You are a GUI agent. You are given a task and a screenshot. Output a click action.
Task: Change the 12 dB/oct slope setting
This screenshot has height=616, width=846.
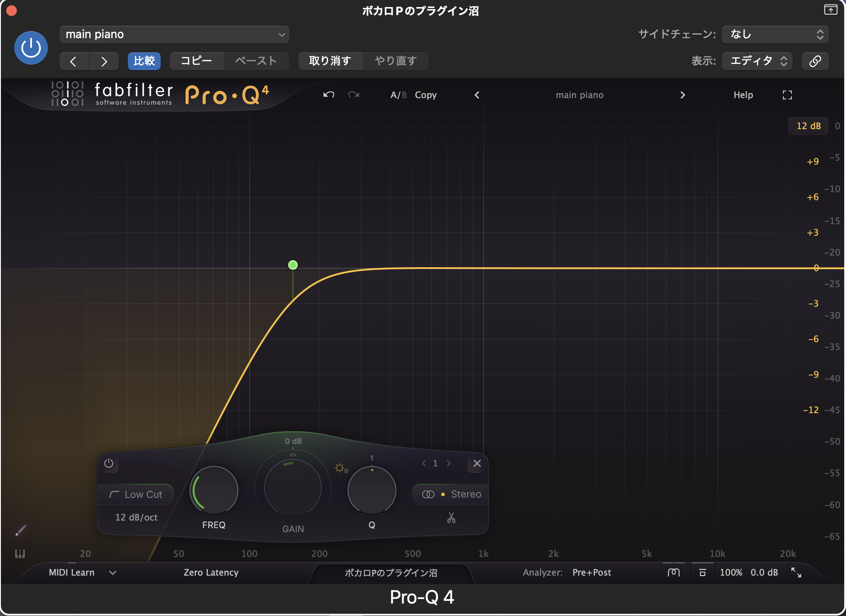point(136,517)
